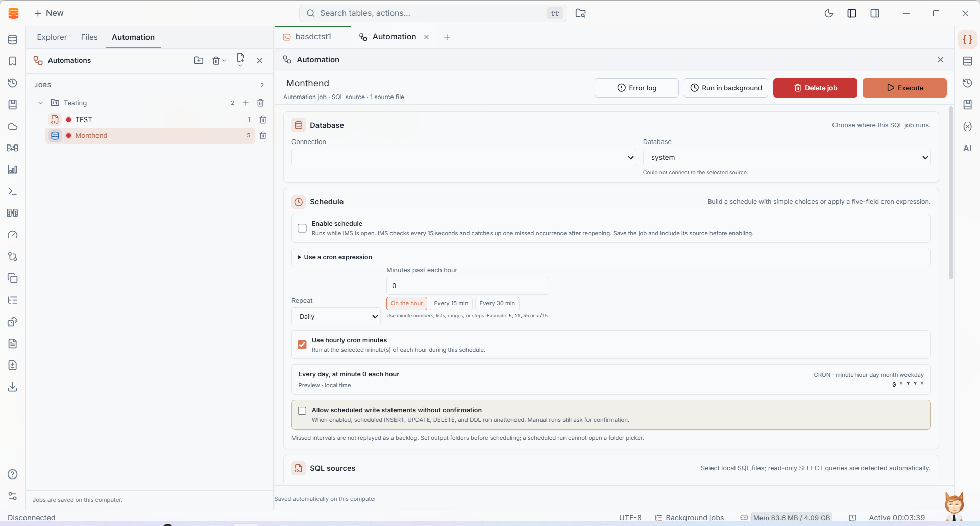
Task: Open the AI panel on right rail
Action: click(x=967, y=148)
